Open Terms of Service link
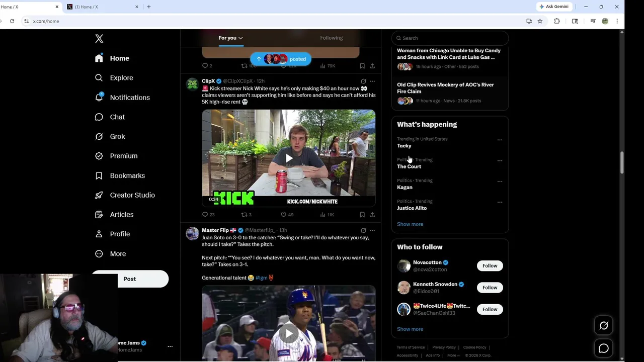This screenshot has width=644, height=362. pos(411,347)
